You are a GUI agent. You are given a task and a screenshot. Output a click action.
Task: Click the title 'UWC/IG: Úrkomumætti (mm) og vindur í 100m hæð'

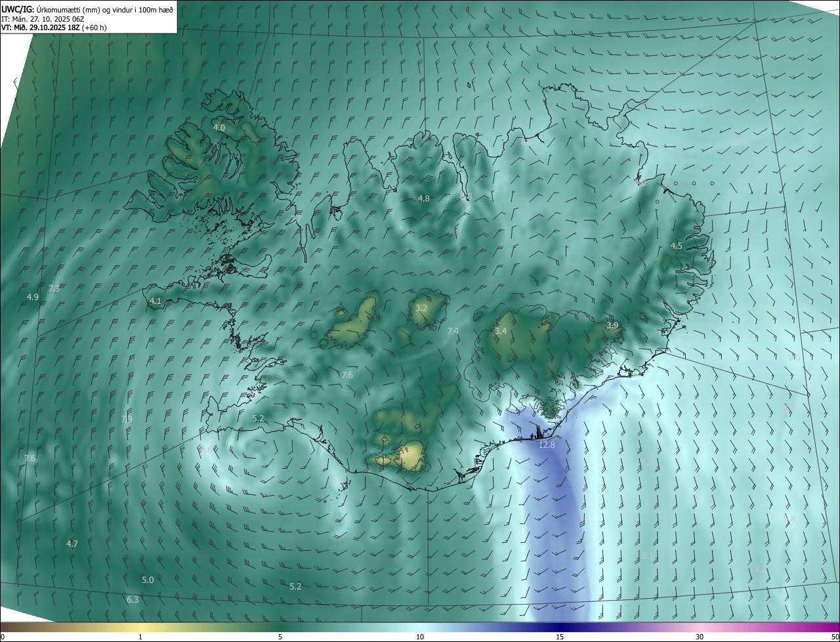[87, 9]
